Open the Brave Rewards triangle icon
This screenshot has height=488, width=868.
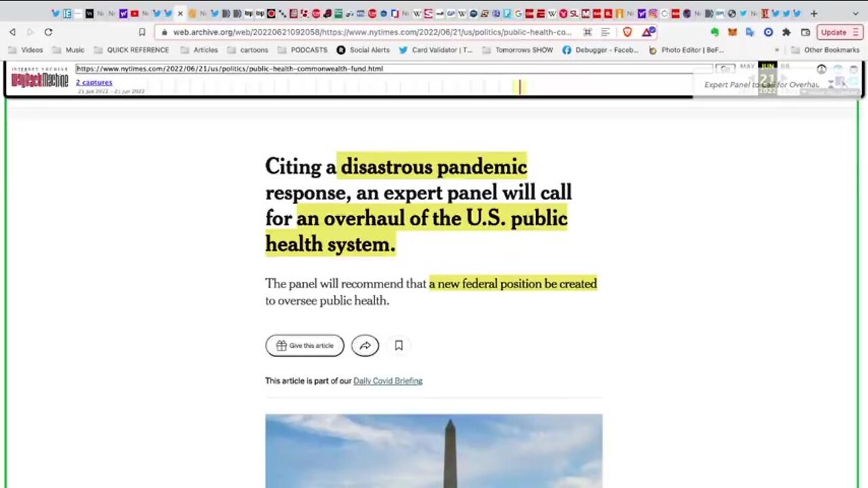click(648, 32)
